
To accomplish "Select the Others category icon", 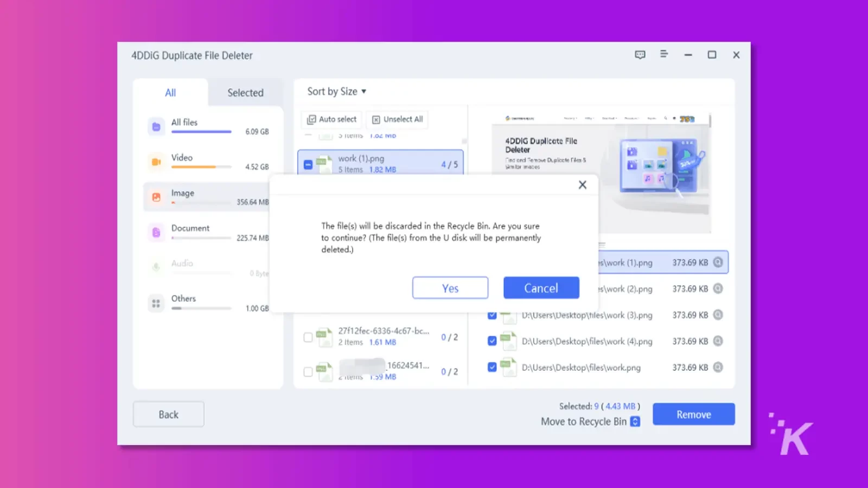I will tap(156, 303).
